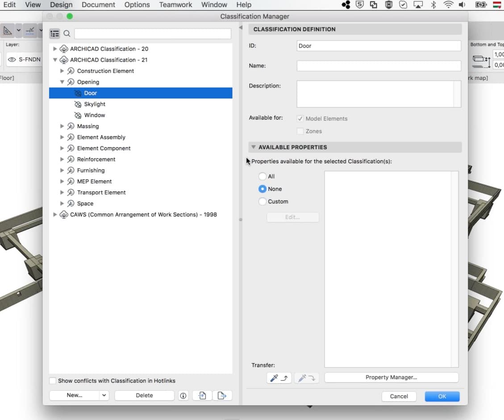Click the drafting triangle tool in background toolbar
Viewport: 504px width, 420px height.
(x=8, y=30)
